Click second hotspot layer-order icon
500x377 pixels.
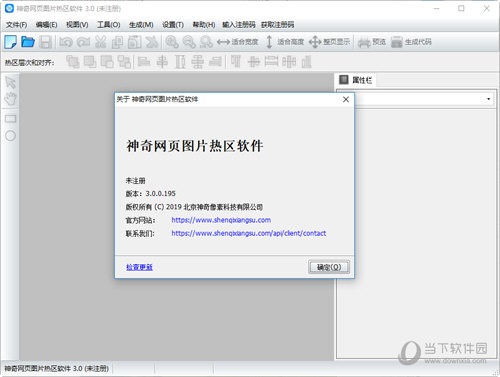(x=90, y=62)
